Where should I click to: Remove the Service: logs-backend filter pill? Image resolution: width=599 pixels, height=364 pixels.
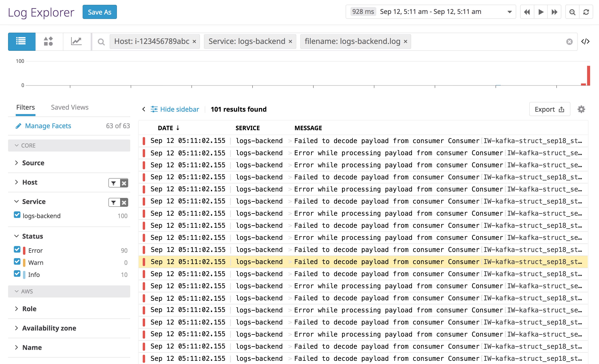[x=290, y=42]
